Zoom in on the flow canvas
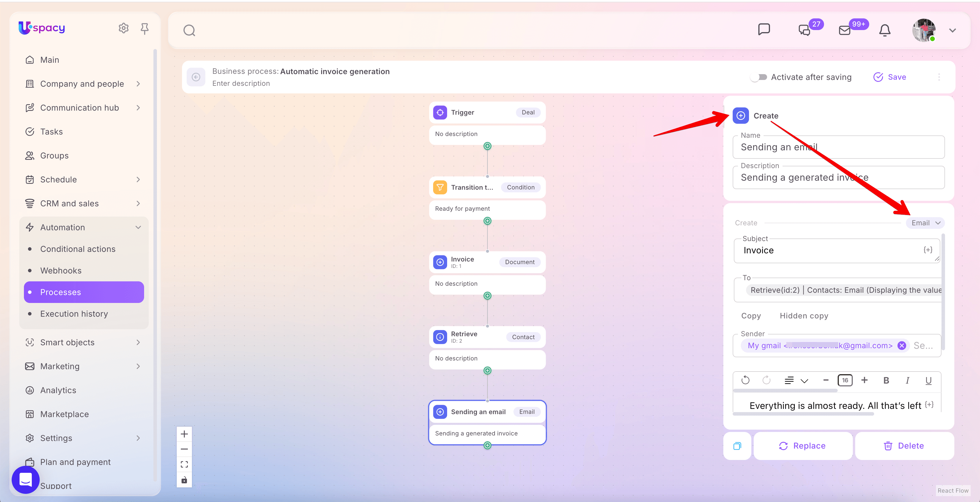980x502 pixels. click(x=184, y=434)
